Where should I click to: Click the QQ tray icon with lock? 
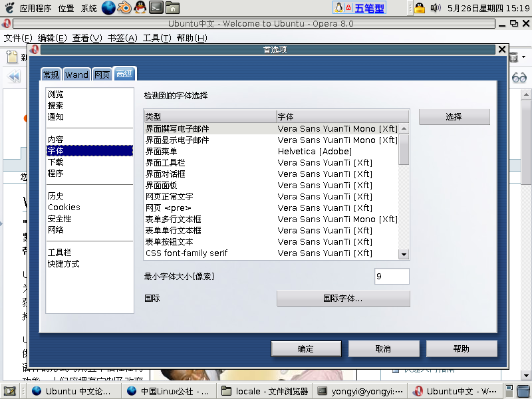(x=420, y=7)
